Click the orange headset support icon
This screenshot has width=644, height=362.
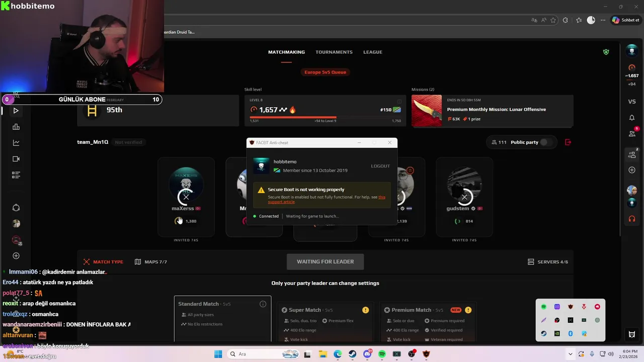632,219
